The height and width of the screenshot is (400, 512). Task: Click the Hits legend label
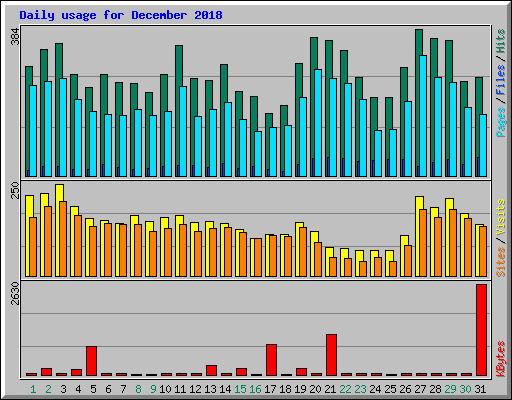click(501, 41)
